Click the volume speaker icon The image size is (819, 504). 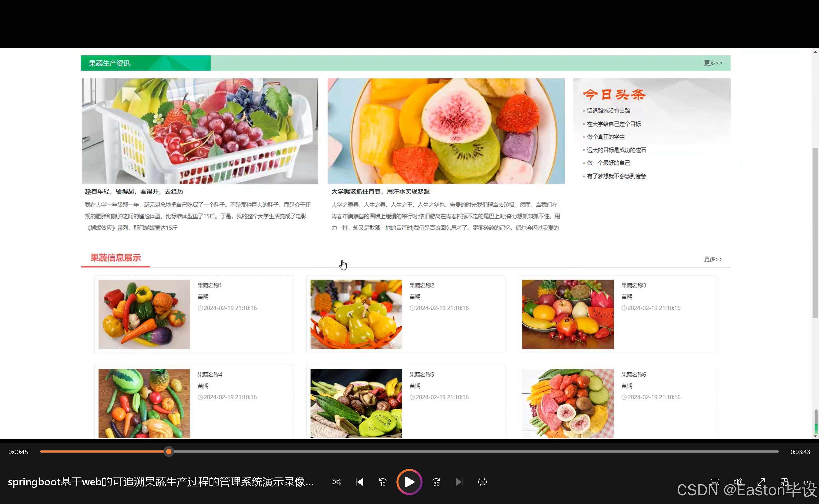pyautogui.click(x=738, y=482)
